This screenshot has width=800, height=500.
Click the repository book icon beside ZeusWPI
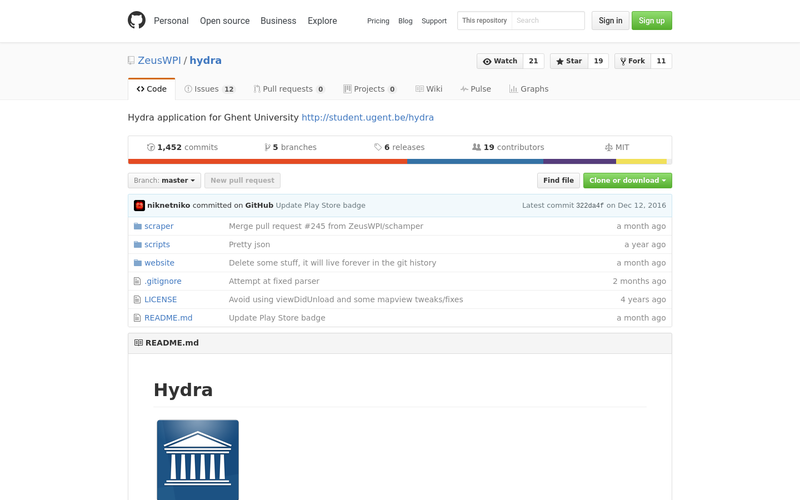[x=131, y=61]
